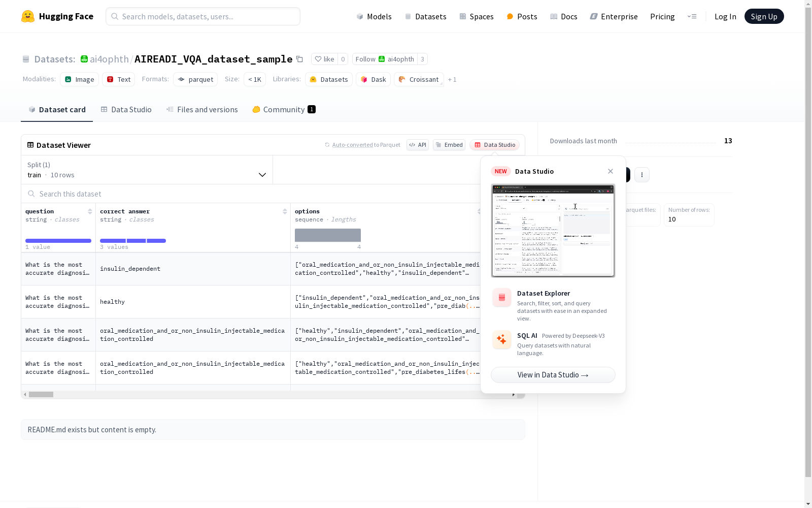Image resolution: width=812 pixels, height=508 pixels.
Task: Click the AIREADI_VQA_dataset_sample title
Action: click(213, 59)
